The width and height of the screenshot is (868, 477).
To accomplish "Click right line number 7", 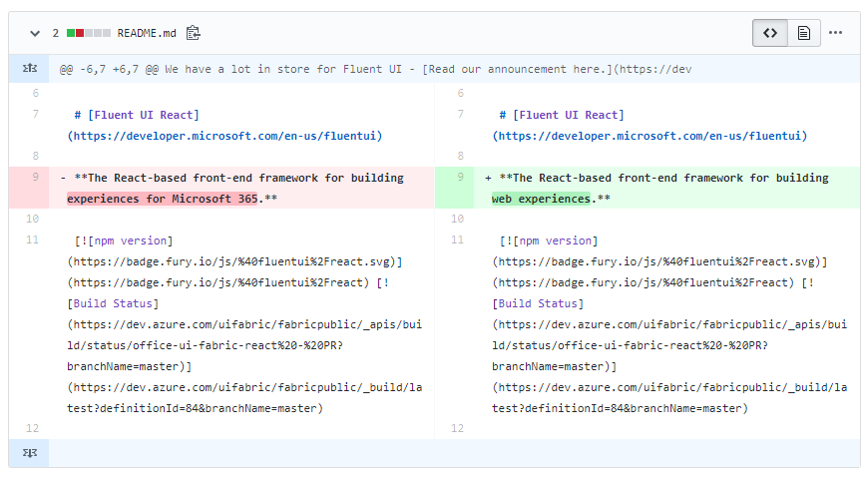I will [x=460, y=114].
